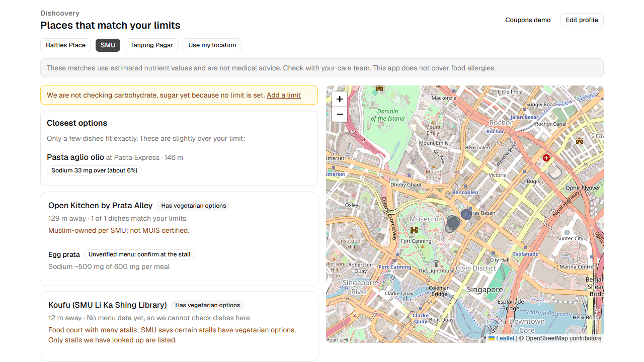Click the Dhoby Ghaut label on map
This screenshot has height=362, width=644.
click(x=406, y=185)
